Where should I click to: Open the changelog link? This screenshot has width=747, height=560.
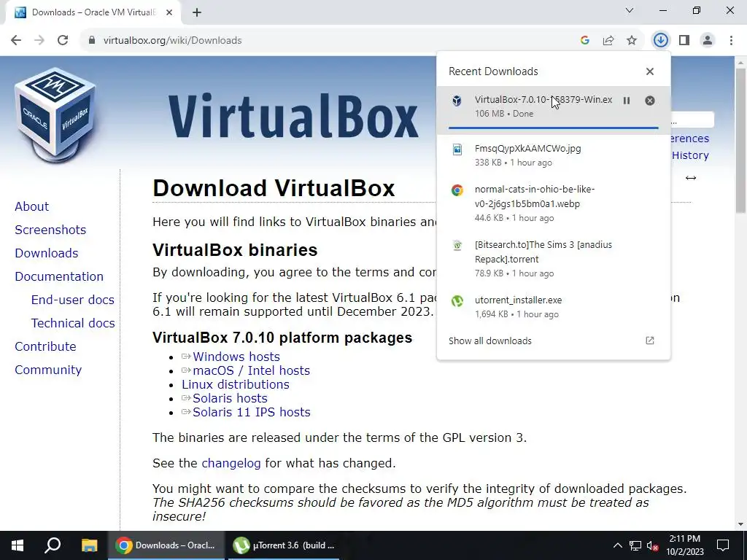coord(231,463)
